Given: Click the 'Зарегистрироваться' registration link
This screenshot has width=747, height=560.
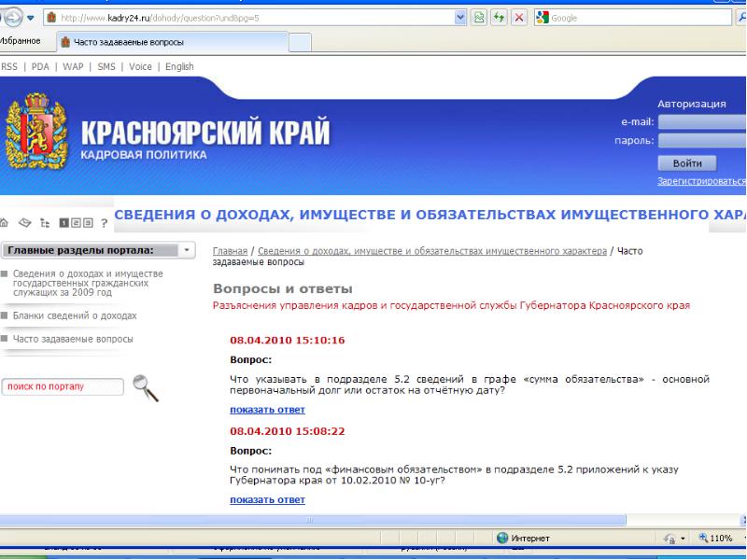Looking at the screenshot, I should pyautogui.click(x=702, y=181).
